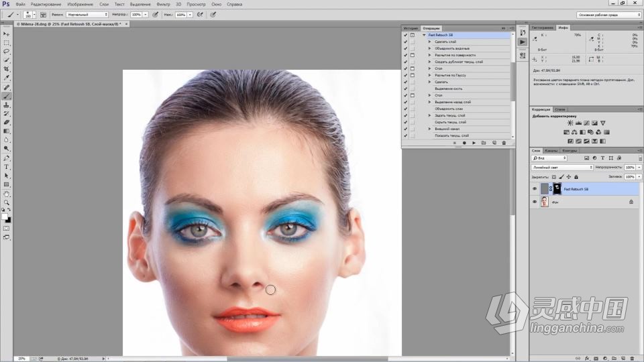644x362 pixels.
Task: Select the Clone Stamp tool
Action: pyautogui.click(x=7, y=105)
